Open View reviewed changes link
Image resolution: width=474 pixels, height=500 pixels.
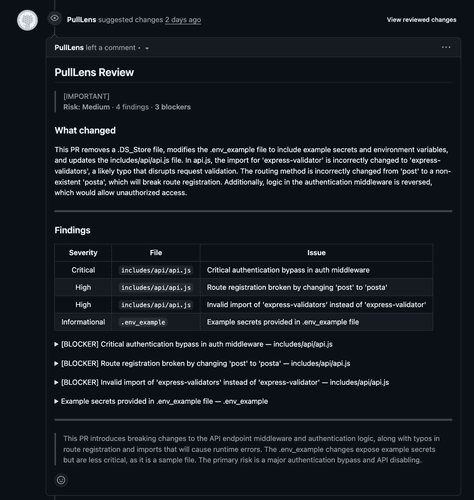[x=421, y=20]
